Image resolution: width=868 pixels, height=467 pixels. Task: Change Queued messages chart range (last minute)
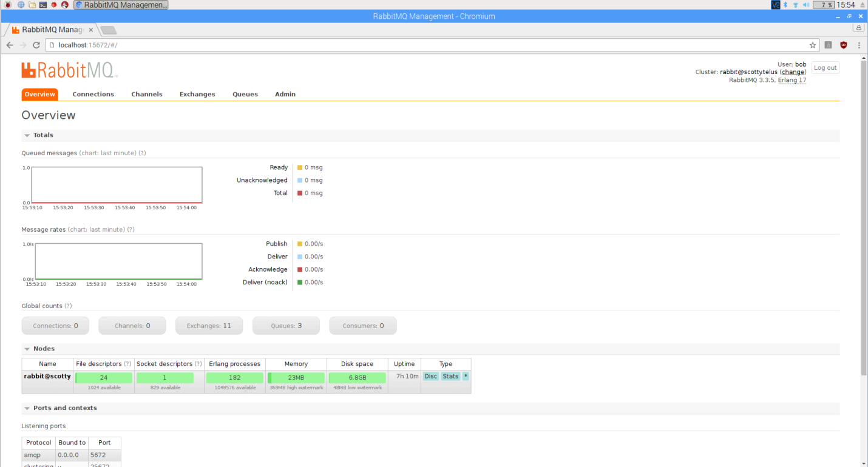(108, 153)
